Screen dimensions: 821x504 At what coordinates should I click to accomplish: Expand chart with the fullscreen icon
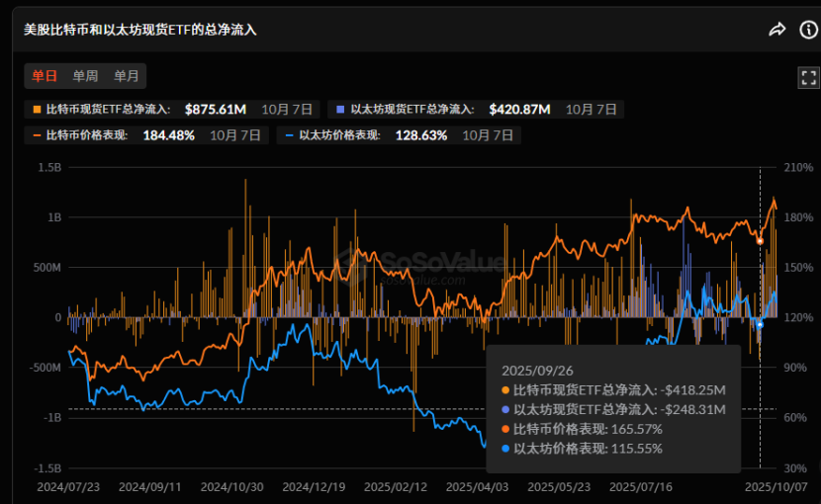pyautogui.click(x=808, y=78)
